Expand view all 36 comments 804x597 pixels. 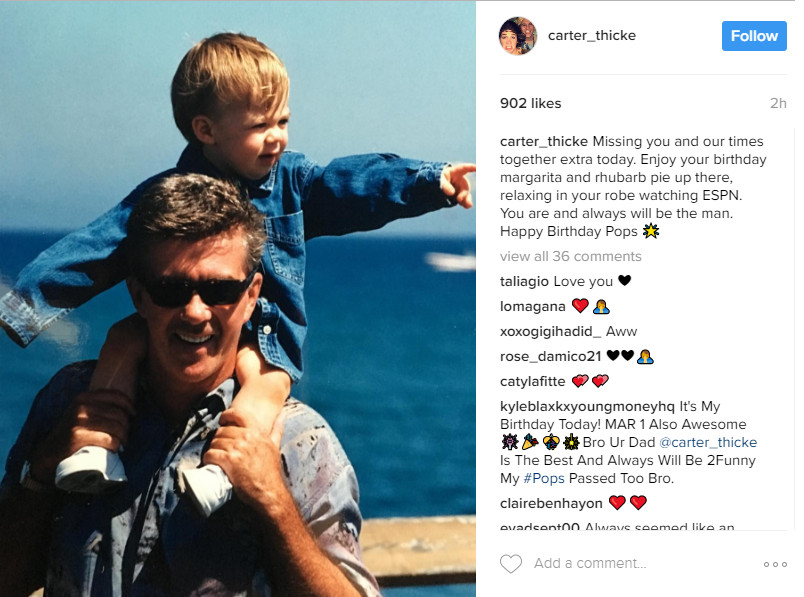click(571, 256)
